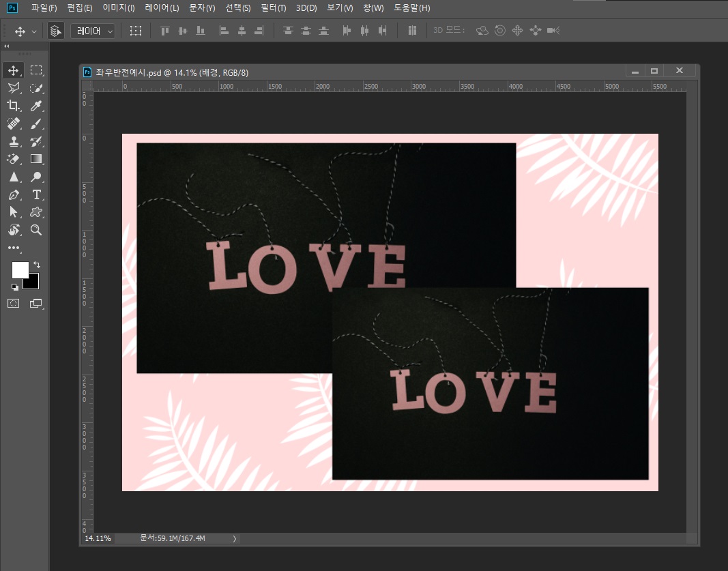Click the 3D slide mode icon
This screenshot has height=571, width=728.
[x=536, y=31]
